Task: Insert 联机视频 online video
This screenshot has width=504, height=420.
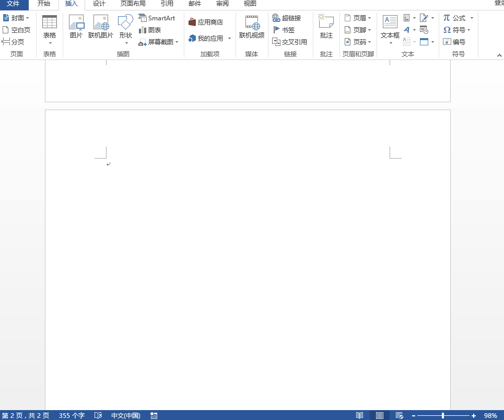Action: point(252,27)
